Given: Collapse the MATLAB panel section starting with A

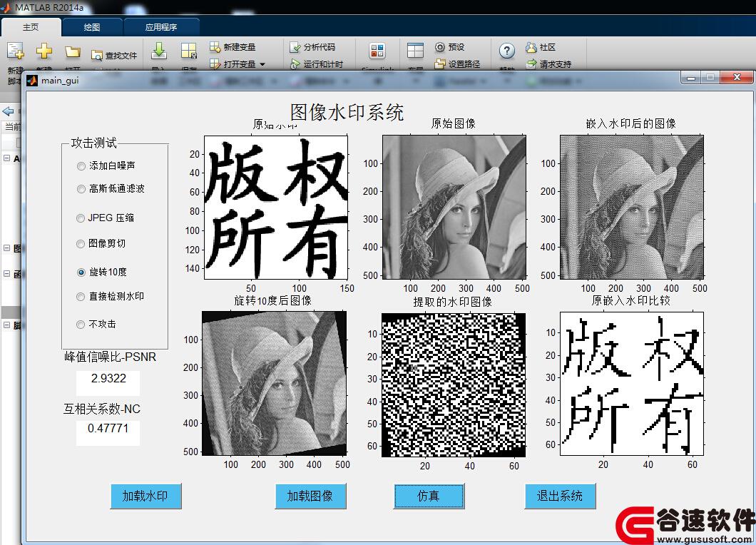Looking at the screenshot, I should click(6, 158).
